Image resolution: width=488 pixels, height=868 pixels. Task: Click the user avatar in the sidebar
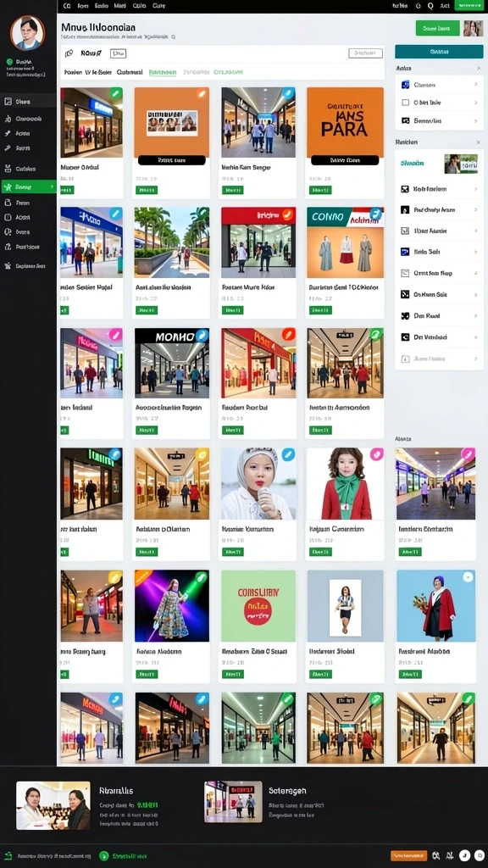(x=27, y=33)
